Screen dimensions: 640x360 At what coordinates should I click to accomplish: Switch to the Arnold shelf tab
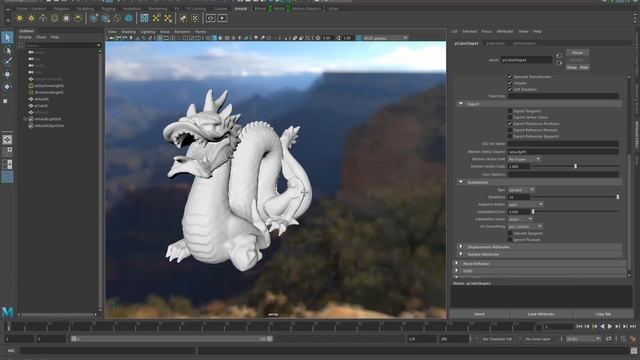(x=241, y=8)
